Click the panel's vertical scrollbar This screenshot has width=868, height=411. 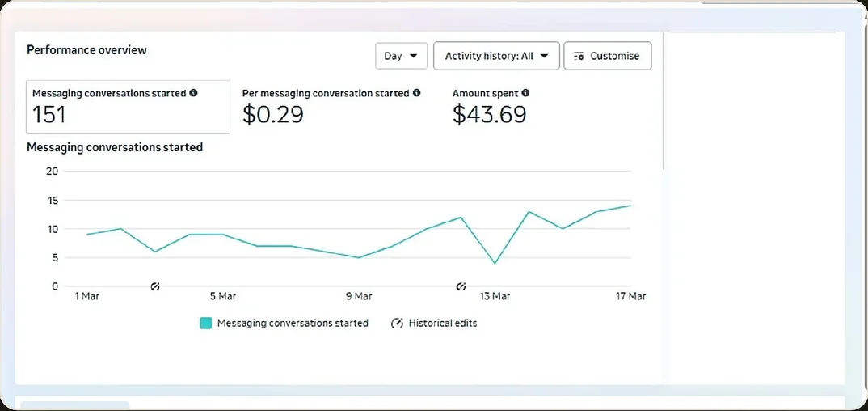[664, 100]
